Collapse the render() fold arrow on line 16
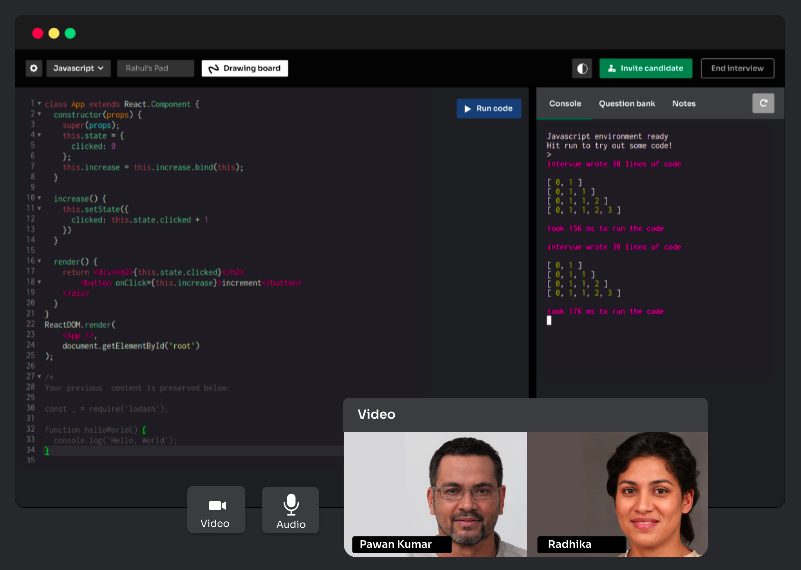Viewport: 801px width, 570px height. pos(39,261)
